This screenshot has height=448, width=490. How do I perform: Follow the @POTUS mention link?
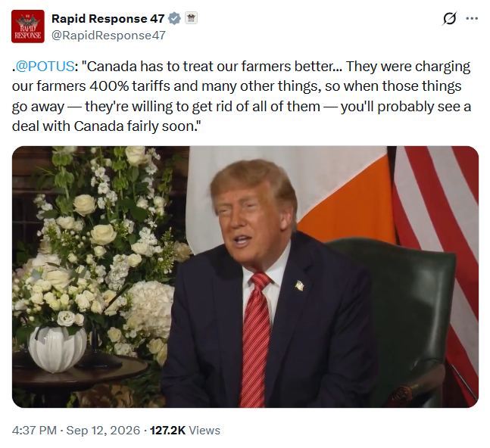pos(45,67)
